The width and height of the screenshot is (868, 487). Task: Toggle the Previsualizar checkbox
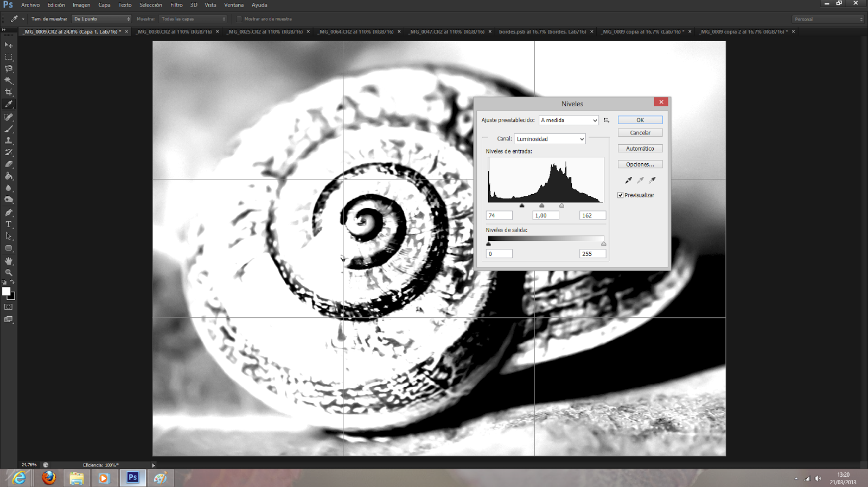[621, 195]
